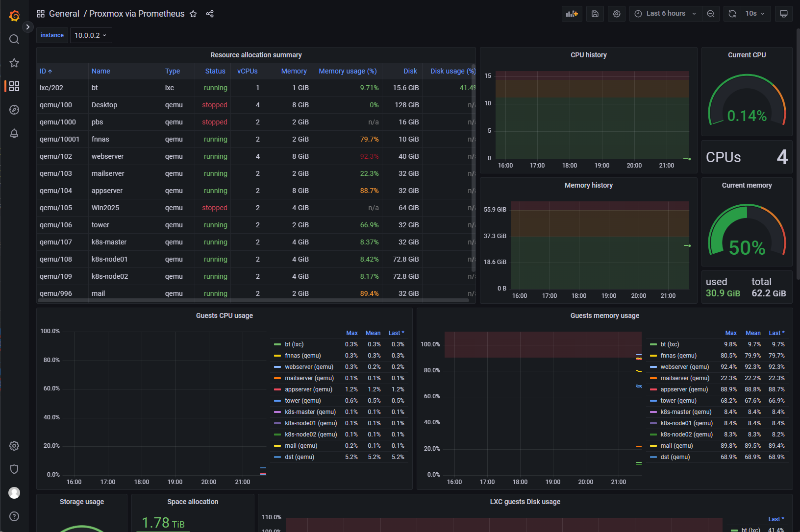The width and height of the screenshot is (800, 532).
Task: Click the dashboards grid icon by General
Action: coord(41,14)
